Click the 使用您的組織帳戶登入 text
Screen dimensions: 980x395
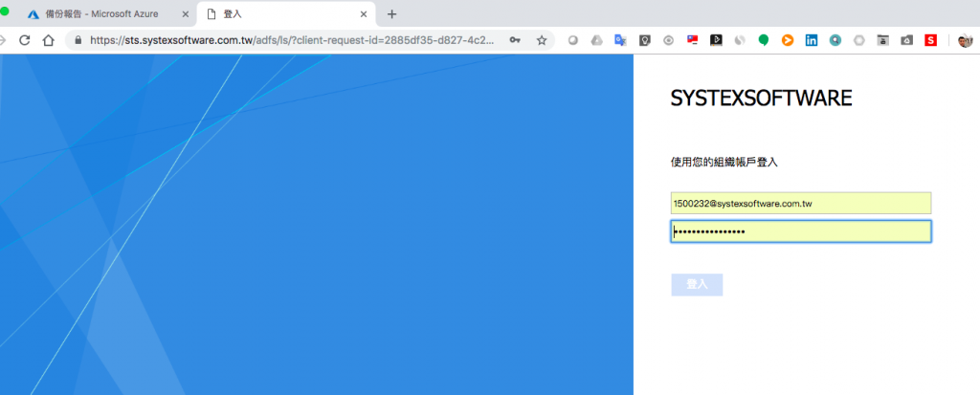pos(724,163)
